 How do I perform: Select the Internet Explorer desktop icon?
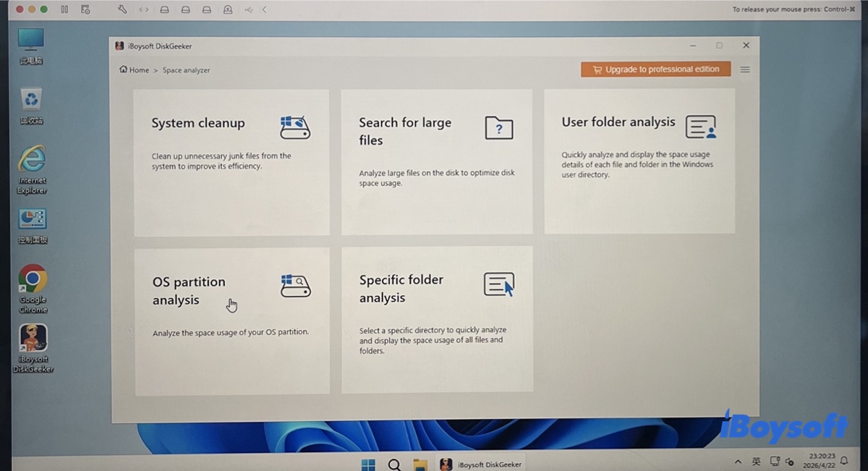pyautogui.click(x=32, y=170)
